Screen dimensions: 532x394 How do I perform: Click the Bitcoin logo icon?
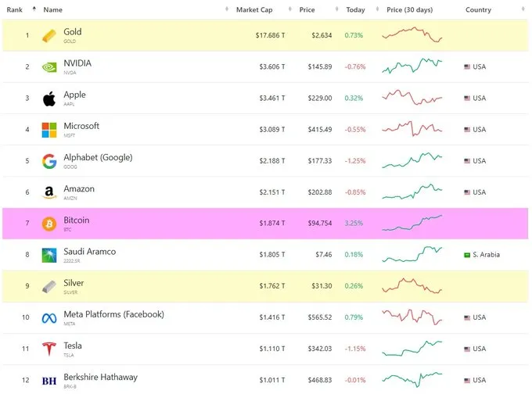click(49, 224)
